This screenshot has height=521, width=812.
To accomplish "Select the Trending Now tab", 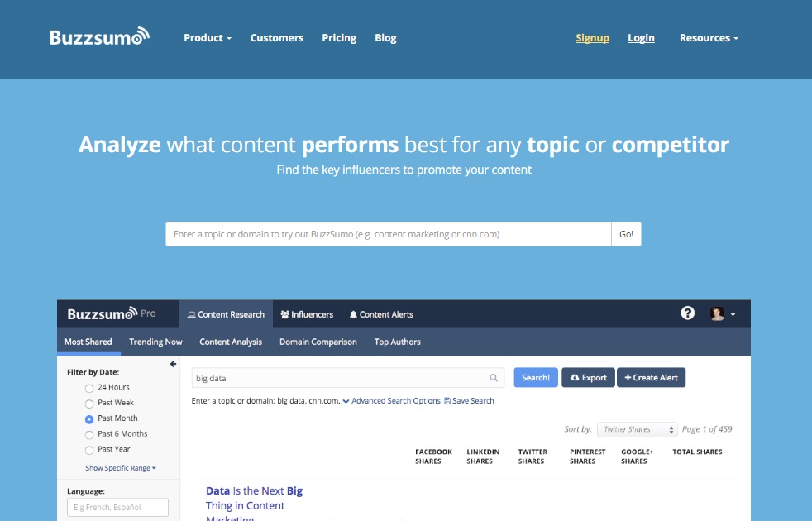I will coord(156,342).
